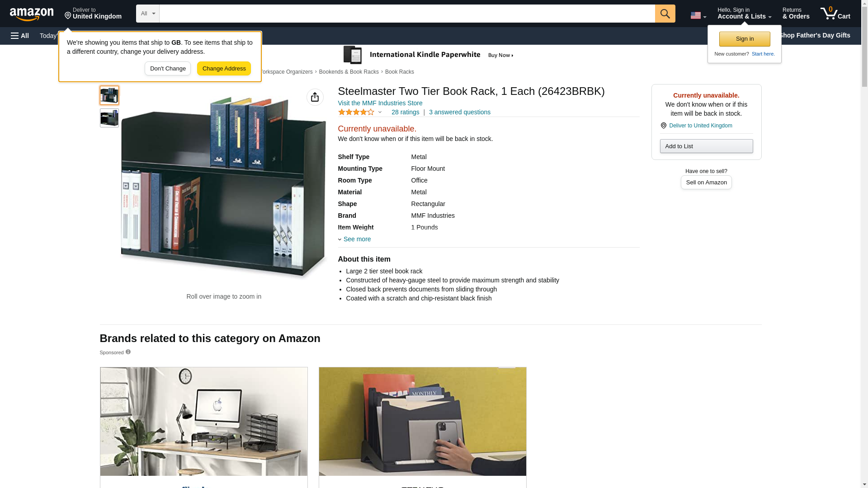The width and height of the screenshot is (868, 488).
Task: Open the All search category dropdown
Action: [x=148, y=14]
